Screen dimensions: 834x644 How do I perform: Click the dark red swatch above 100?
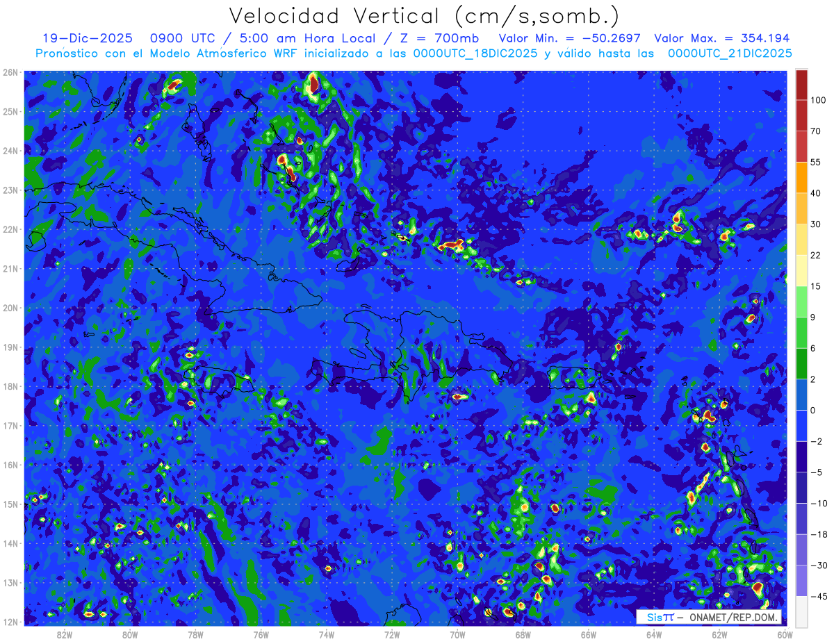pos(801,85)
